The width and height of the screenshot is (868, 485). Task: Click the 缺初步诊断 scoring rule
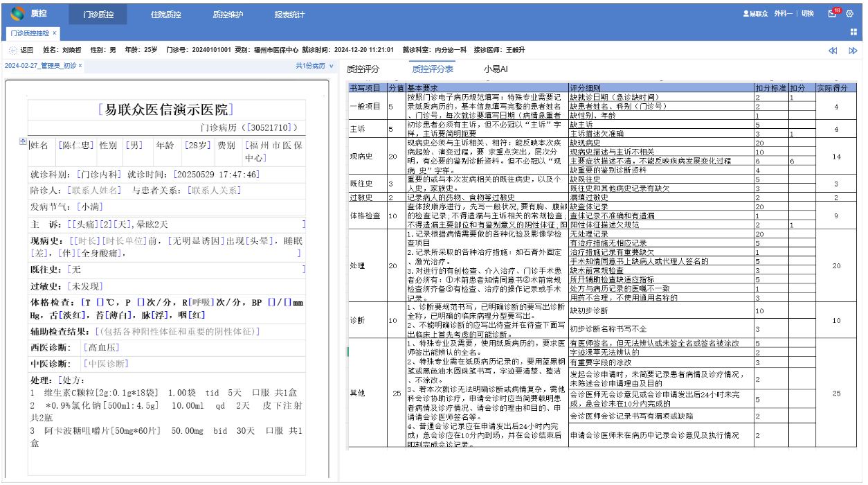click(x=589, y=311)
